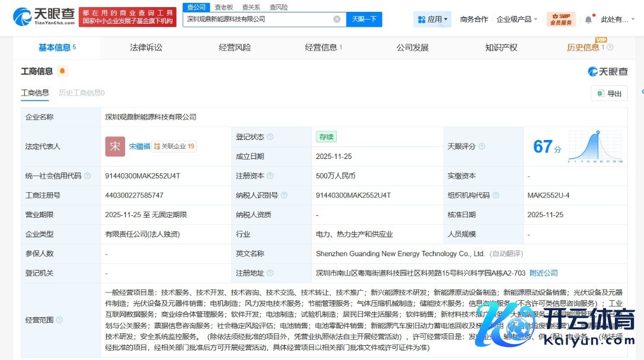Clear the search box with the X icon

click(337, 19)
